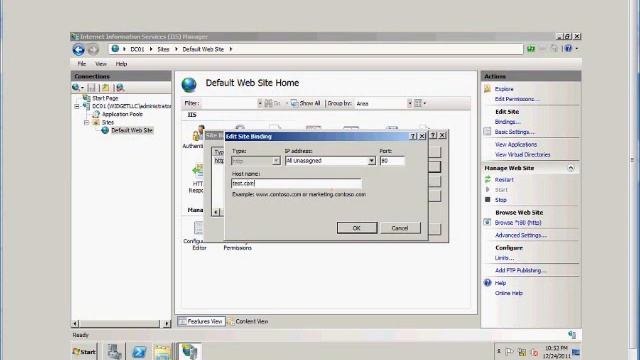Click the Bindings... link

coord(507,122)
